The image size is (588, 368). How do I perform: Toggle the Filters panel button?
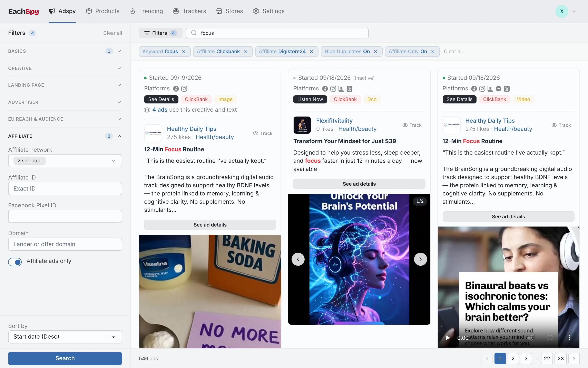(x=160, y=33)
